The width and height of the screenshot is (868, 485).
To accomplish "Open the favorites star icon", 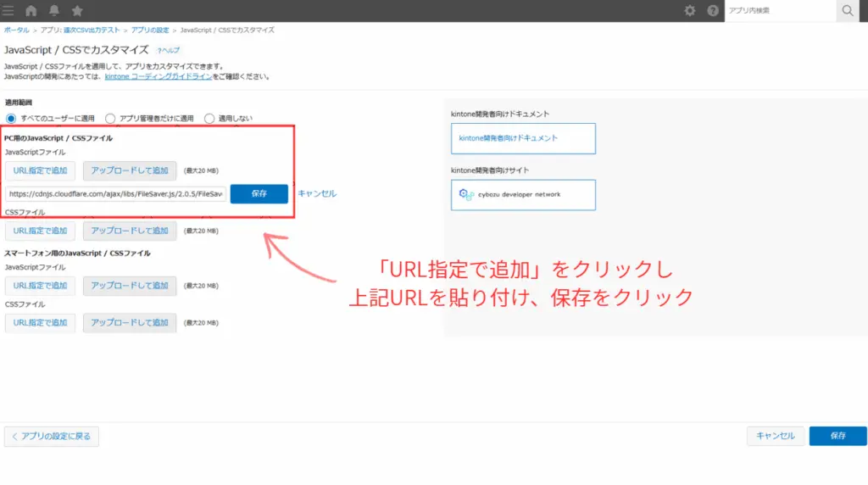I will [77, 10].
